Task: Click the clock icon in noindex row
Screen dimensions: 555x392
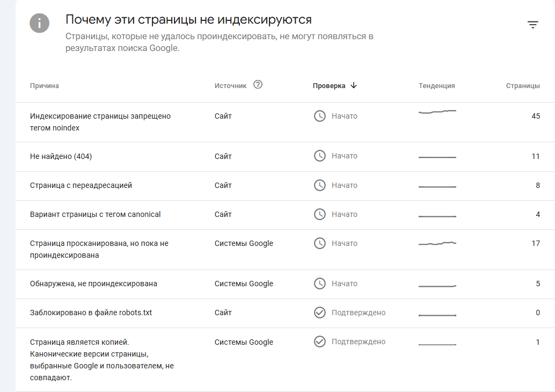Action: click(x=320, y=116)
